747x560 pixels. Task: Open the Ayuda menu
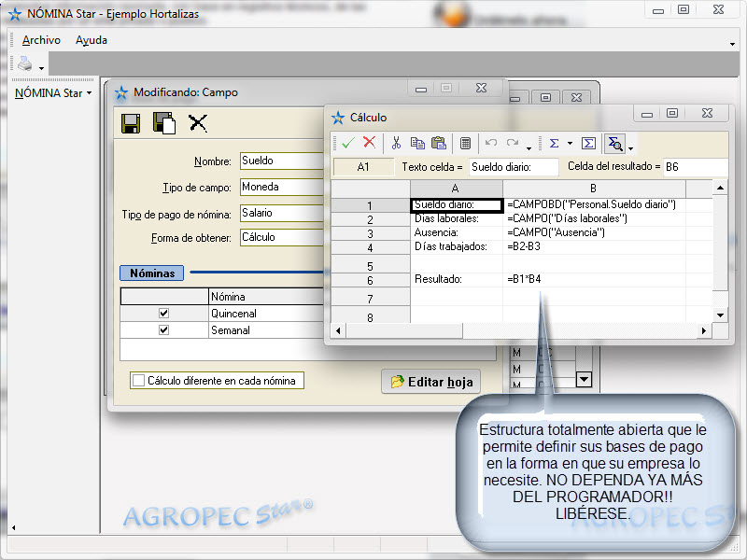[91, 40]
